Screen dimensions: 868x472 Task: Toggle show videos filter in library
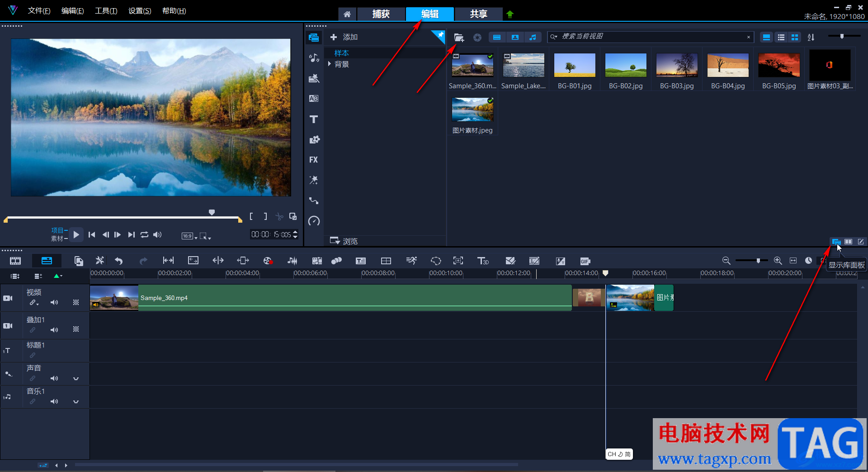click(497, 38)
